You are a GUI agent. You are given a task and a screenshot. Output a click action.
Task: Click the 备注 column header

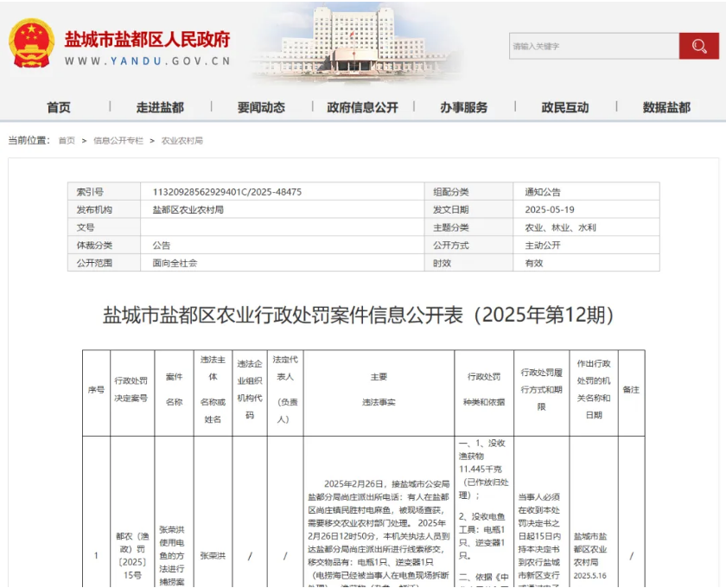tap(632, 393)
